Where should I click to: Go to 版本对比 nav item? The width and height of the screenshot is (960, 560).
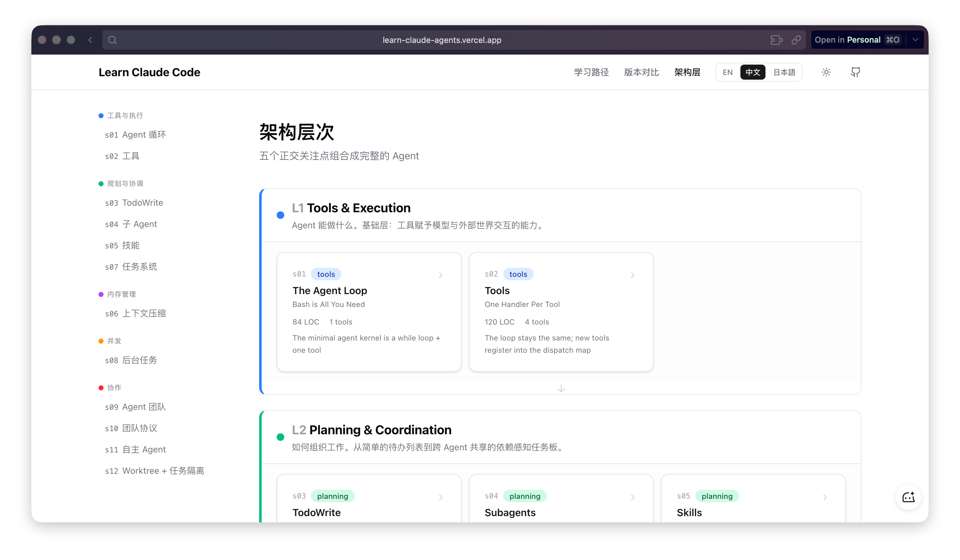click(x=641, y=72)
